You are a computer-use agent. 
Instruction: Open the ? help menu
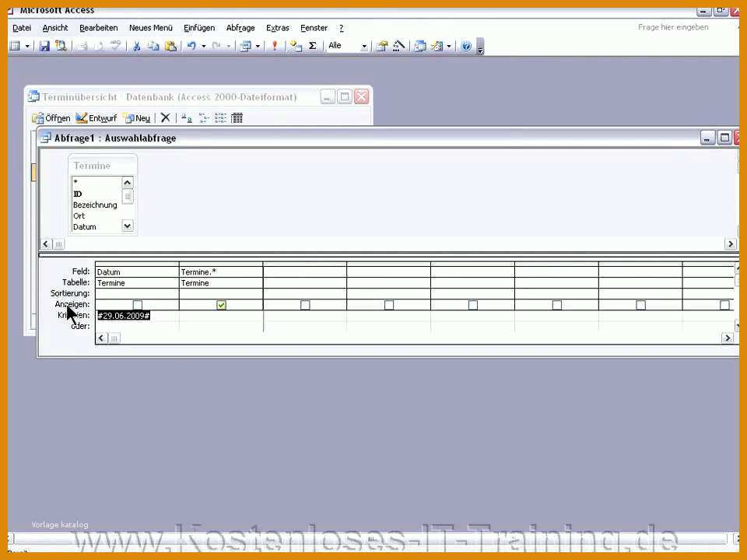click(x=341, y=28)
